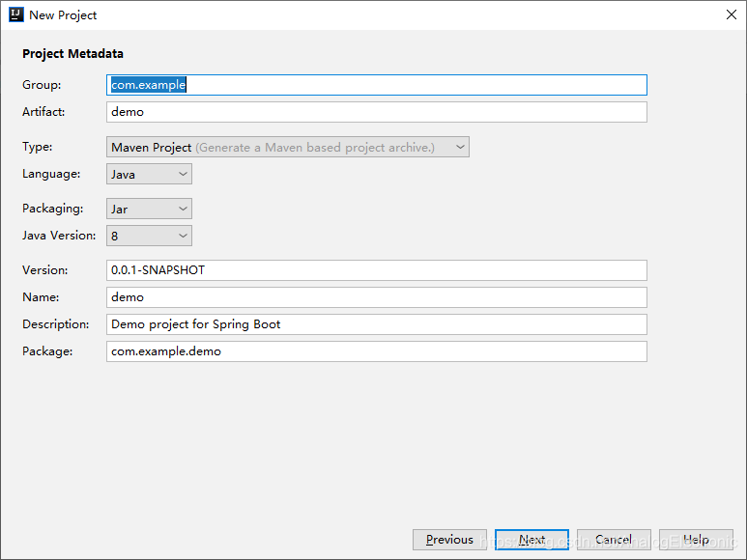This screenshot has height=560, width=747.
Task: Click the Name field containing demo
Action: coord(376,297)
